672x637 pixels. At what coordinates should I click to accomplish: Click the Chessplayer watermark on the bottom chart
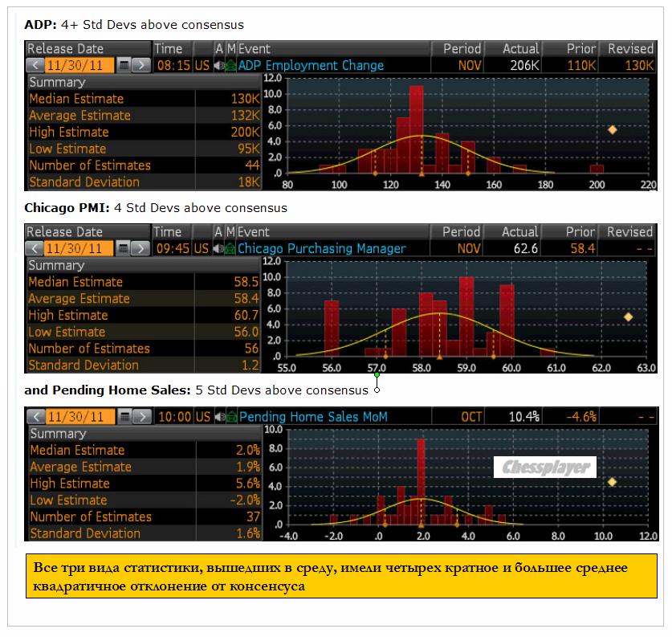pyautogui.click(x=544, y=467)
